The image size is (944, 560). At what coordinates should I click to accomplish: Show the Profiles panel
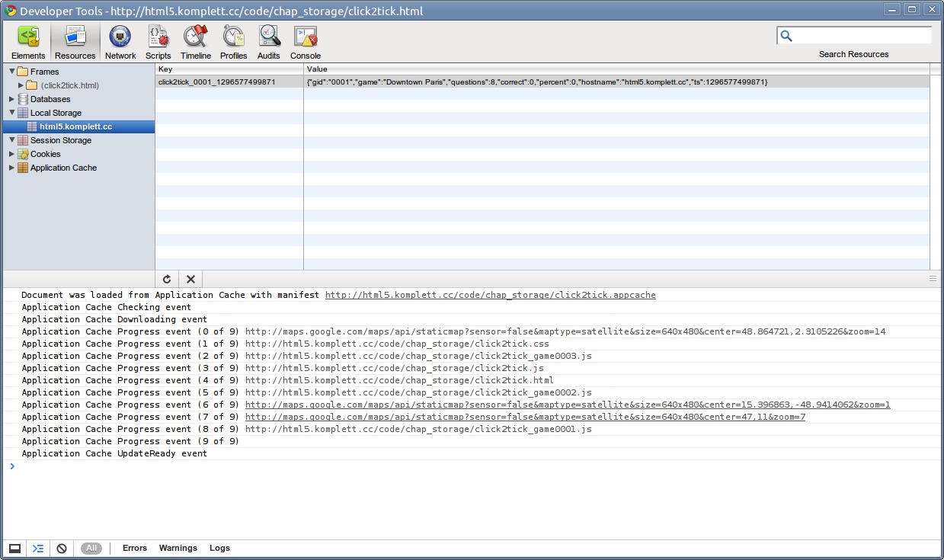click(x=233, y=42)
